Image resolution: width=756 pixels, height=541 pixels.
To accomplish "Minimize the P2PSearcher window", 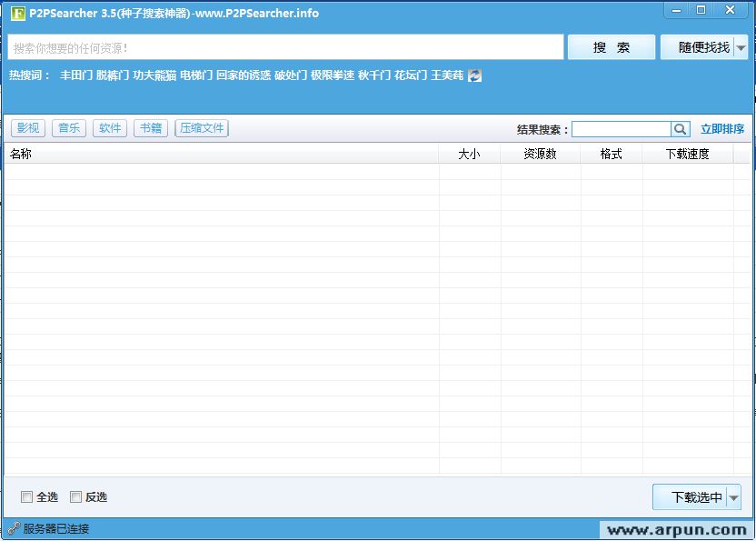I will (676, 10).
